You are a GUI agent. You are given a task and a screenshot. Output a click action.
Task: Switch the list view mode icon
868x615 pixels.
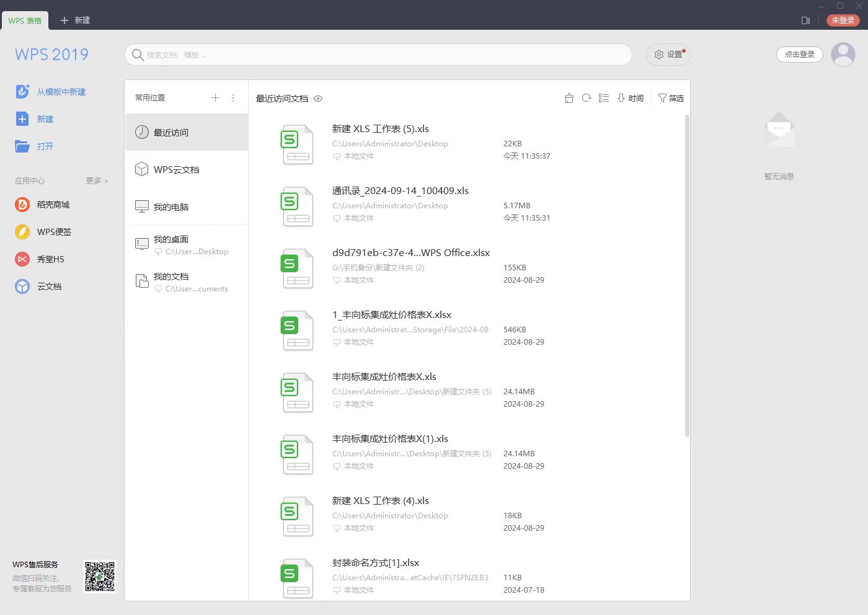pyautogui.click(x=604, y=98)
